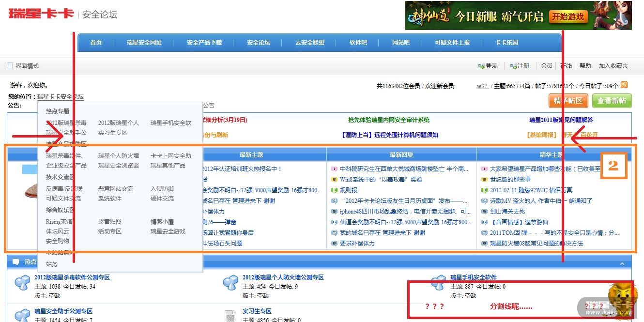Click number 4 icon beside 诗歌MV 盗火的人

click(484, 201)
